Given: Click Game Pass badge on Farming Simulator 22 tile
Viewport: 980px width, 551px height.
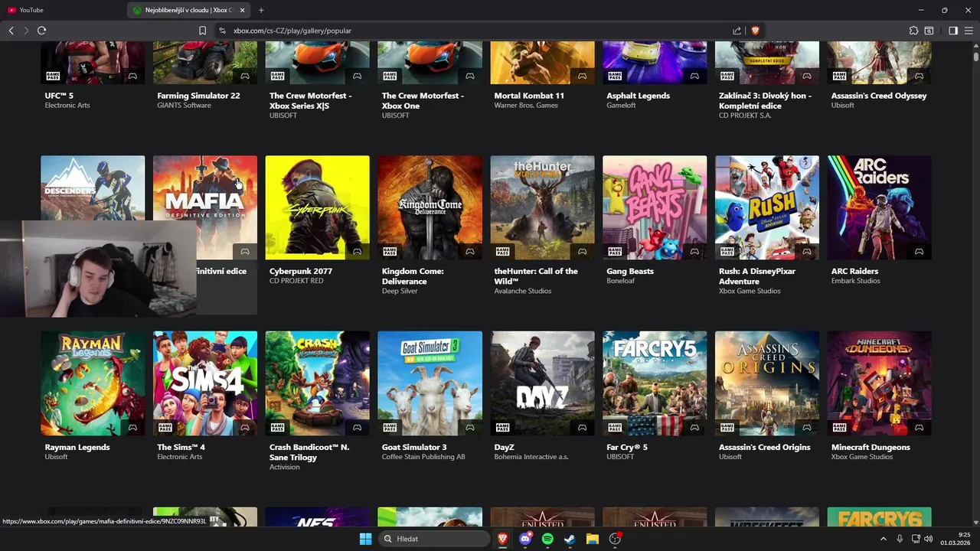Looking at the screenshot, I should pos(165,76).
